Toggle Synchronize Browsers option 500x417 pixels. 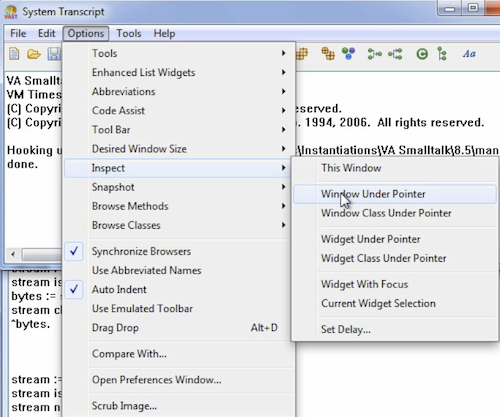pos(178,251)
